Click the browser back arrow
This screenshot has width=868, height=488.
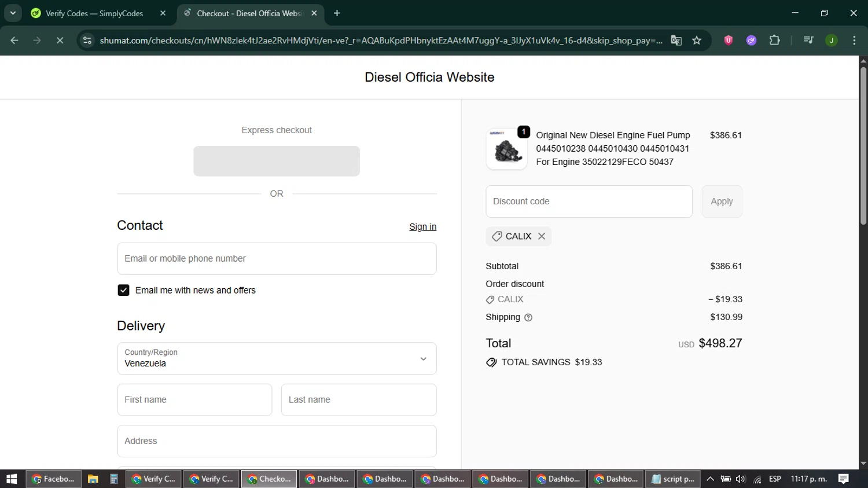[14, 40]
